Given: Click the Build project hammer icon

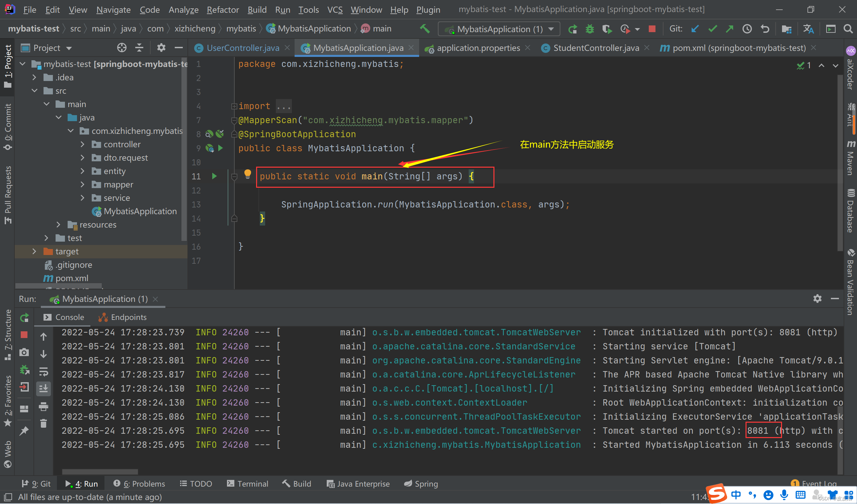Looking at the screenshot, I should (425, 29).
